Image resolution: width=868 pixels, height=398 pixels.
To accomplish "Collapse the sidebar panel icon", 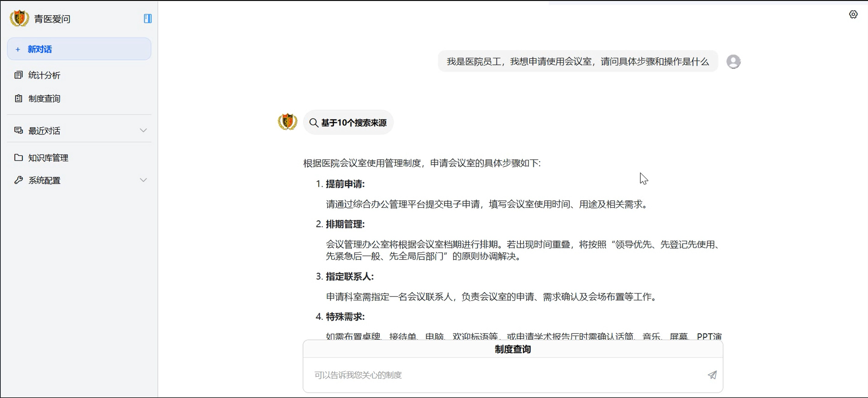I will (x=148, y=18).
